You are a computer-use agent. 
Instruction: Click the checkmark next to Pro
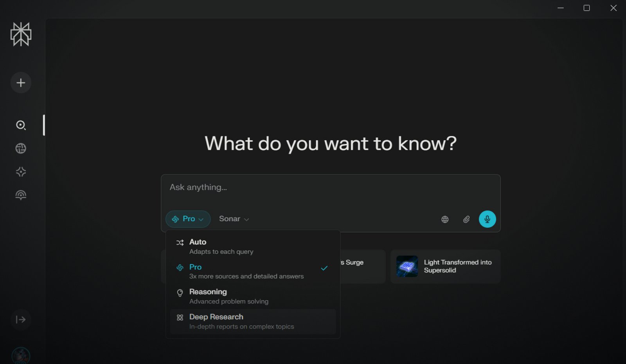324,268
